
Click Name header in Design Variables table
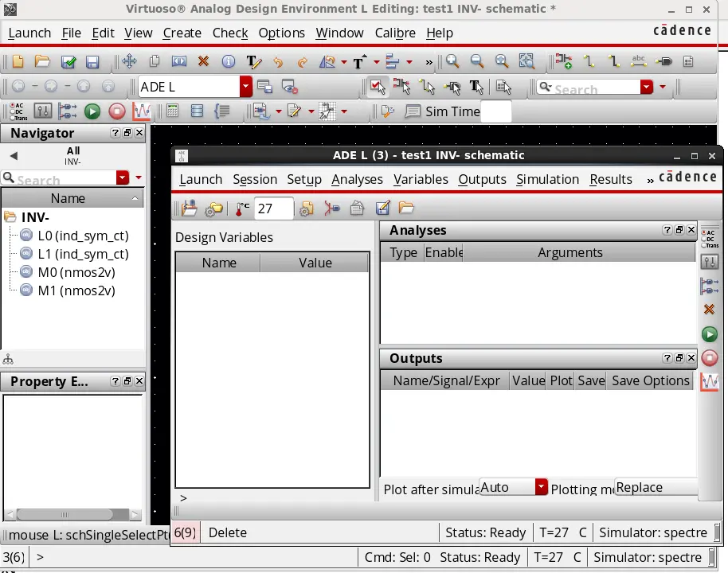(x=219, y=263)
